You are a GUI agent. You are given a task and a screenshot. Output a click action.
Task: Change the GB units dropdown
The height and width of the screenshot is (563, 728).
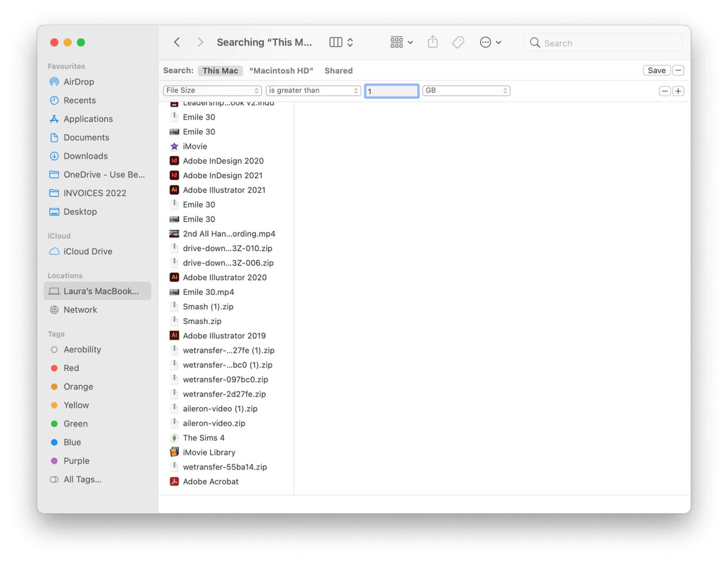coord(466,90)
